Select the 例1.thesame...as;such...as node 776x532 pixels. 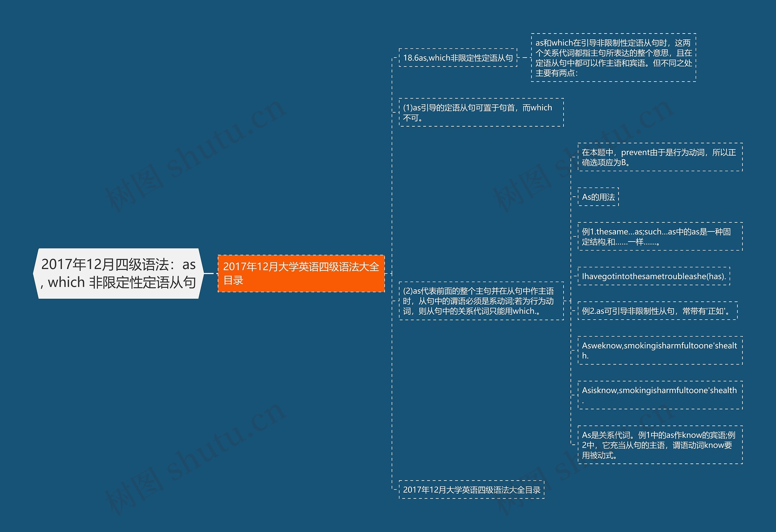tap(660, 236)
